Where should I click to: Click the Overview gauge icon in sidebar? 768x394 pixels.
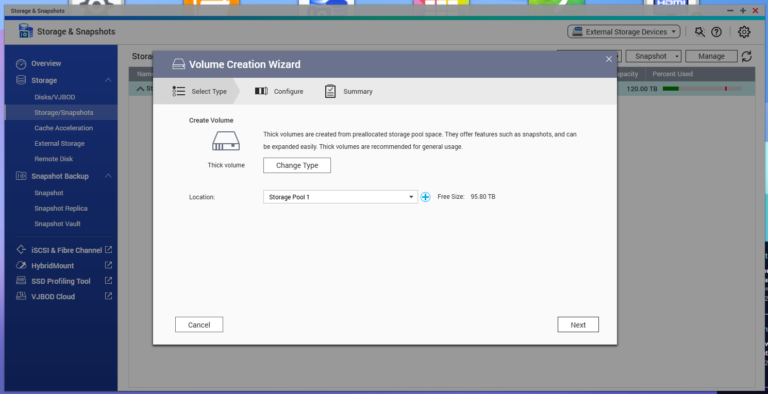tap(21, 64)
